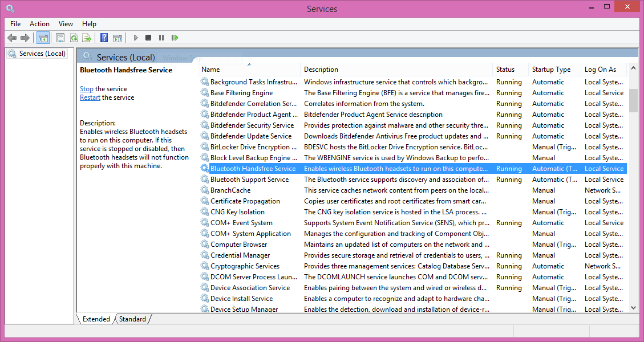This screenshot has width=644, height=342.
Task: Click gear icon of Computer Browser
Action: (x=204, y=245)
